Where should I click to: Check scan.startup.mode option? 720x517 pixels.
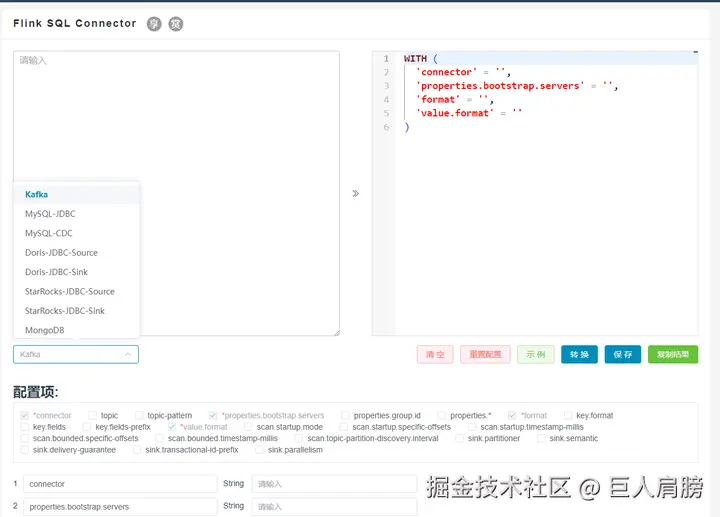(248, 427)
